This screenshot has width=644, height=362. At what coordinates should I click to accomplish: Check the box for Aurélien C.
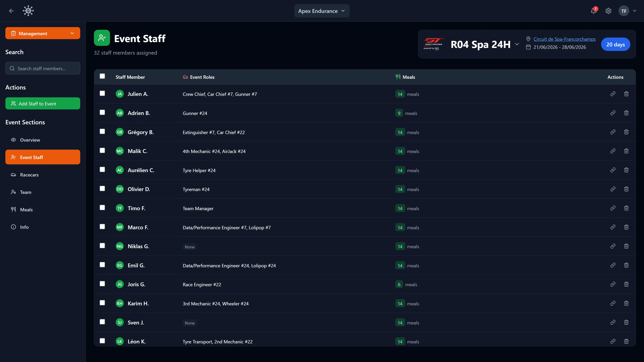click(x=102, y=170)
